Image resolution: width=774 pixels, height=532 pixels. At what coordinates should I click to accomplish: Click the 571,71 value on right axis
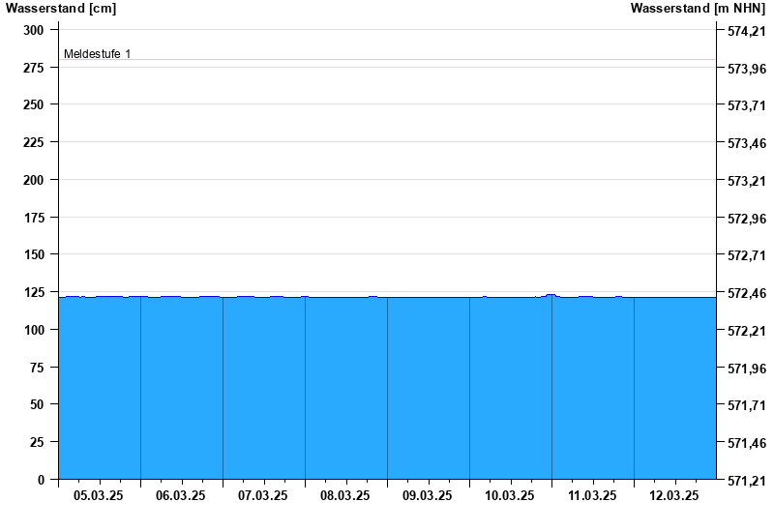pos(747,405)
